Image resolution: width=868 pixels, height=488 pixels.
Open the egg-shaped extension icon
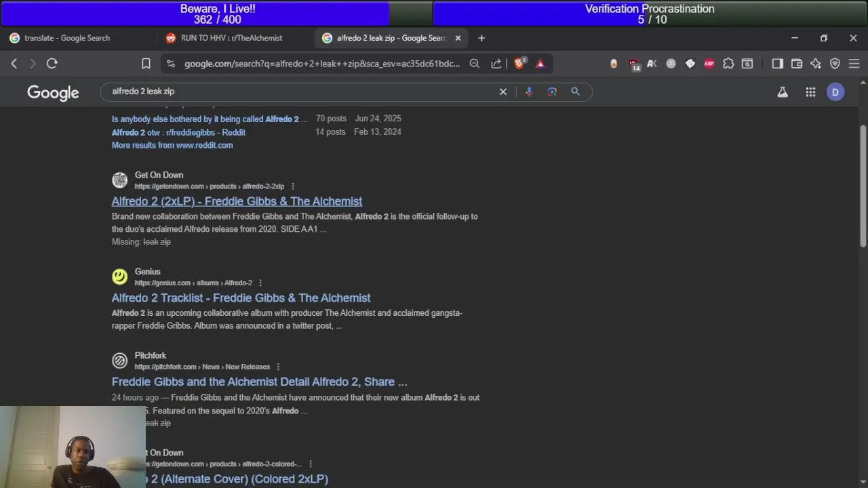click(614, 64)
